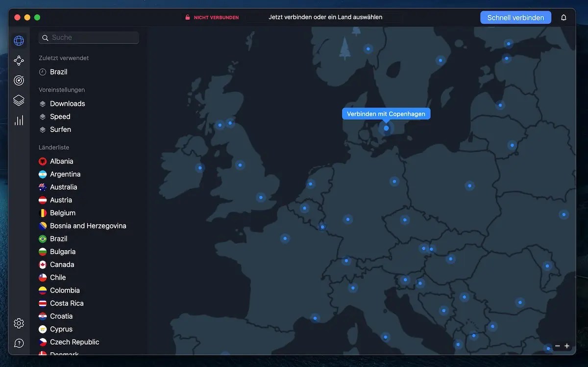Click Bosnia and Herzegovina flag icon
Image resolution: width=588 pixels, height=367 pixels.
(43, 226)
